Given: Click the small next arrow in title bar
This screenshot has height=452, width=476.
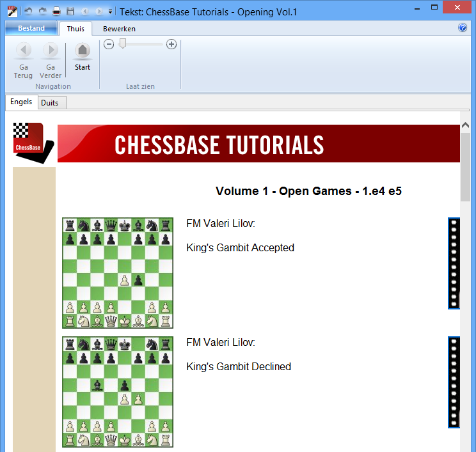Looking at the screenshot, I should [99, 12].
